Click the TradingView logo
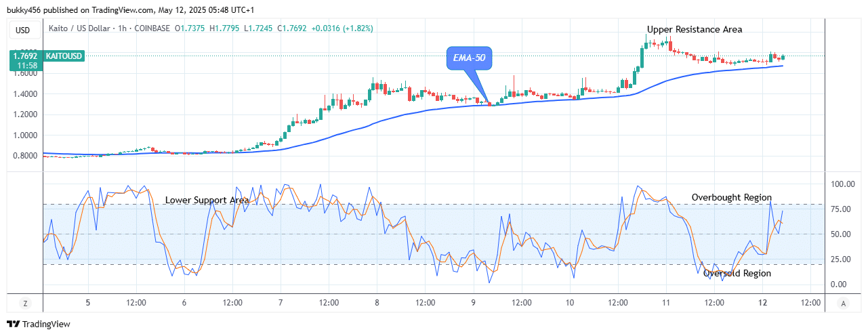 pyautogui.click(x=39, y=324)
